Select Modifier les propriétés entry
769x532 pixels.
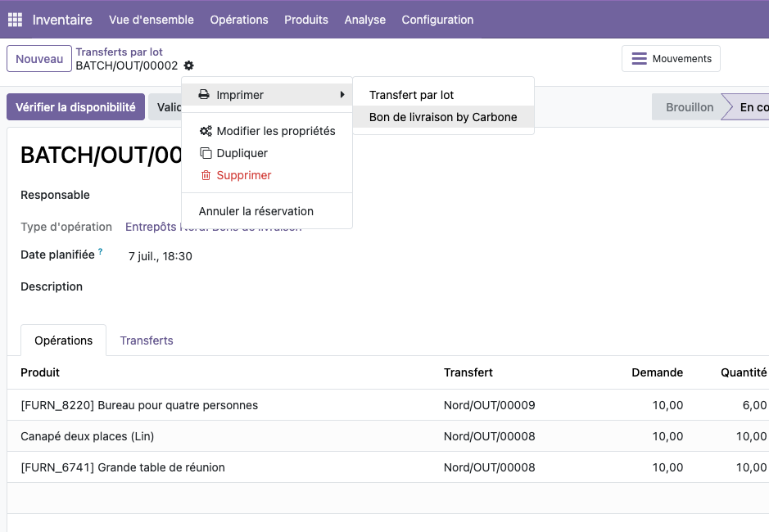coord(267,131)
